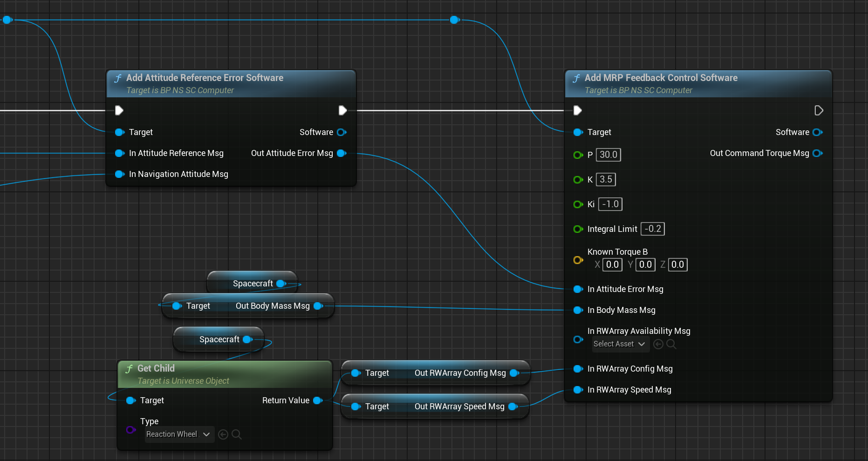Click the Out Command Torque Msg output pin

point(817,153)
